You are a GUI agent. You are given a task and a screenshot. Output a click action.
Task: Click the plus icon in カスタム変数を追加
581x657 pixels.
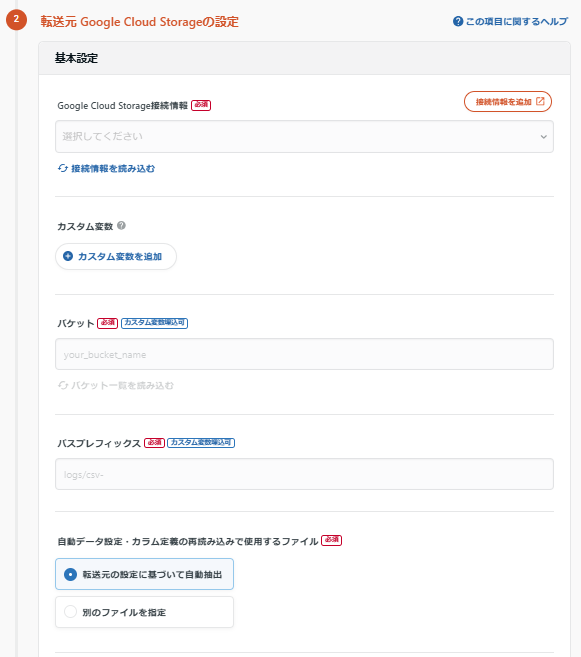(68, 256)
